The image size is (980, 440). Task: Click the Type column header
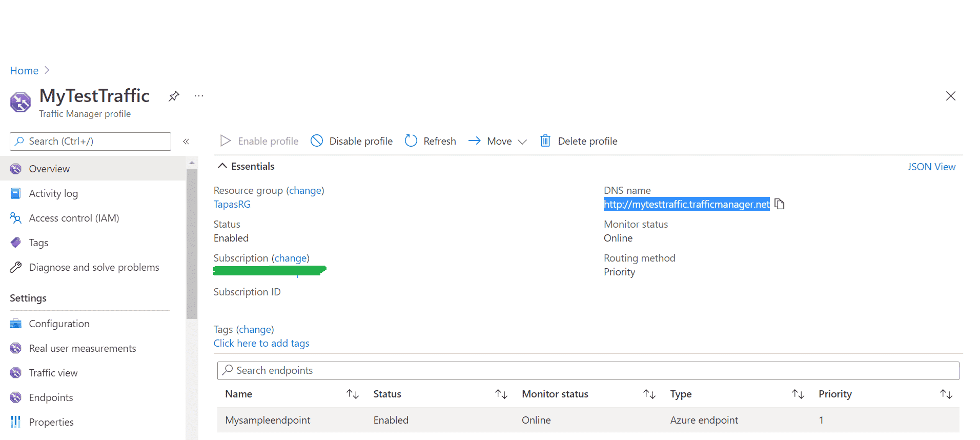(x=681, y=394)
